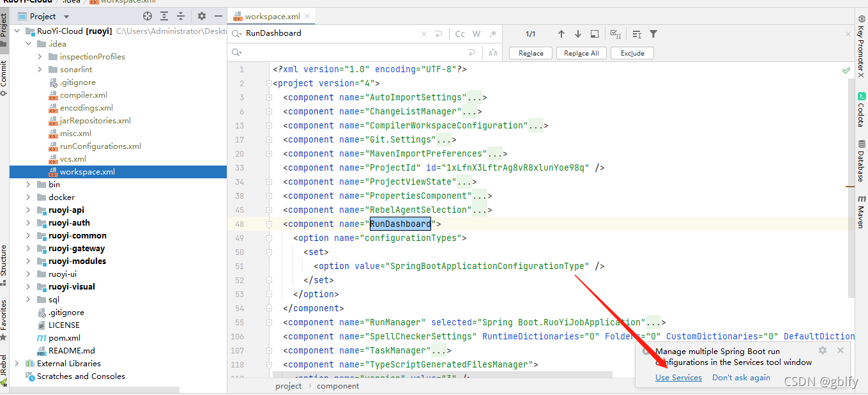Image resolution: width=868 pixels, height=395 pixels.
Task: Click green inspection checkmark in editor
Action: 846,70
